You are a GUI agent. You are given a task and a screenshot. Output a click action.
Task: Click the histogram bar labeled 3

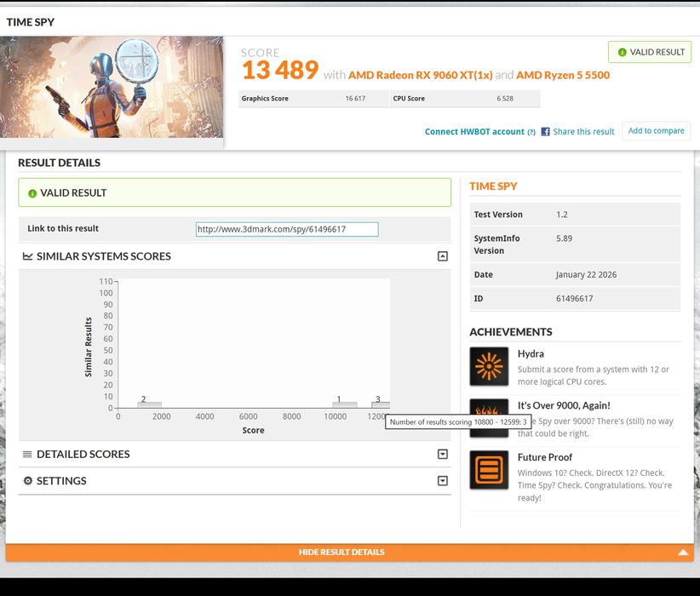tap(381, 405)
